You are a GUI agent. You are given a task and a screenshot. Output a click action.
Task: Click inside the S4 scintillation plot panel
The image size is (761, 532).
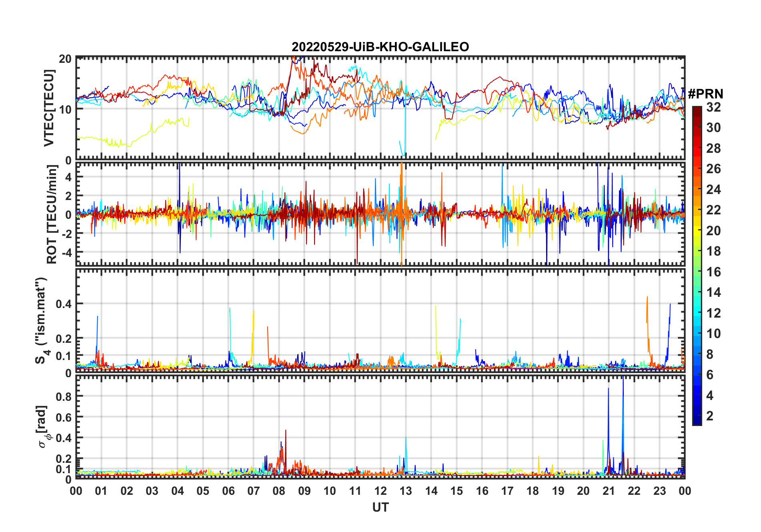point(380,320)
